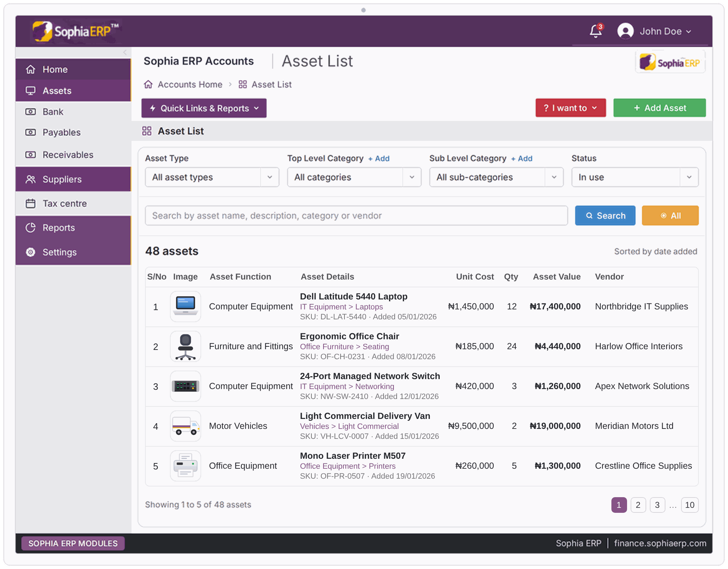Add a new top level category
728x569 pixels.
(x=379, y=159)
